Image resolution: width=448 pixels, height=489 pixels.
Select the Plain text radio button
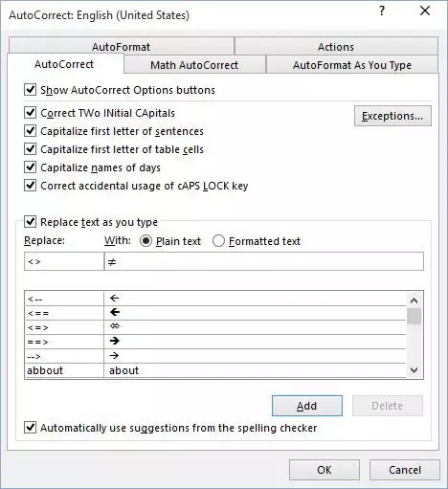click(146, 241)
